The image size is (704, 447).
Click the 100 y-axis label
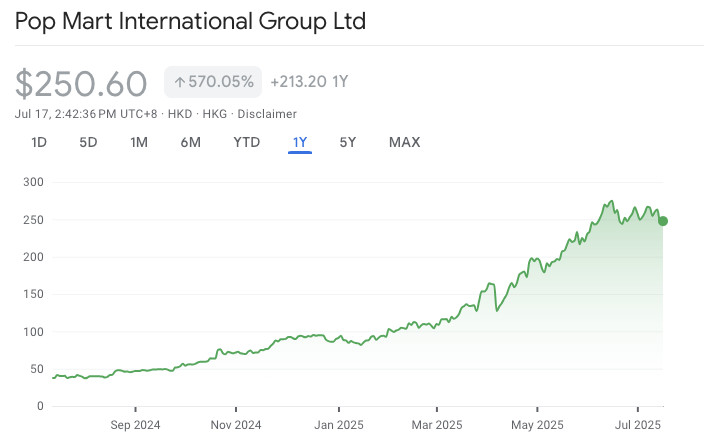click(x=34, y=332)
